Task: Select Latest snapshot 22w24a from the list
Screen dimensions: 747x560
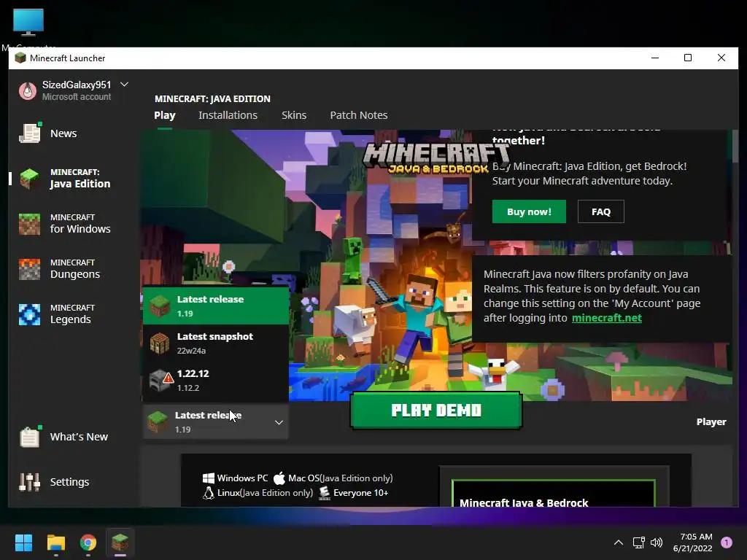Action: 216,343
